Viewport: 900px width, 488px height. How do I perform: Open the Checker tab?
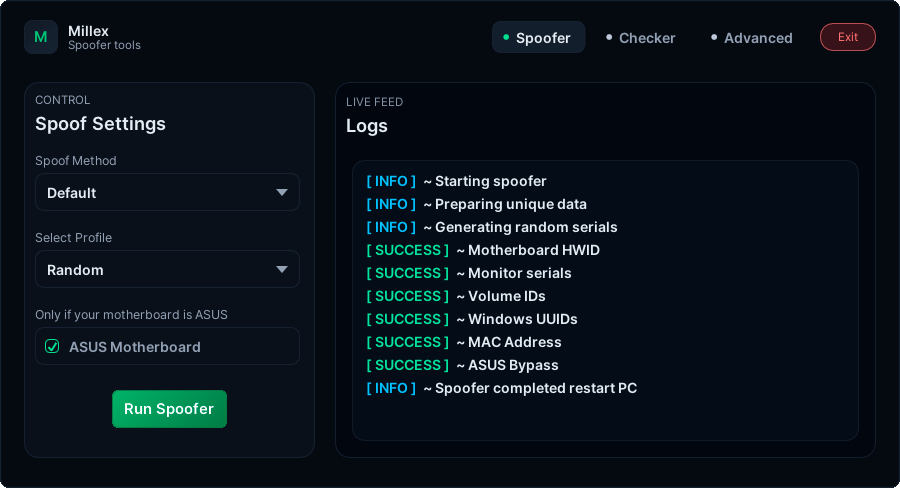646,38
